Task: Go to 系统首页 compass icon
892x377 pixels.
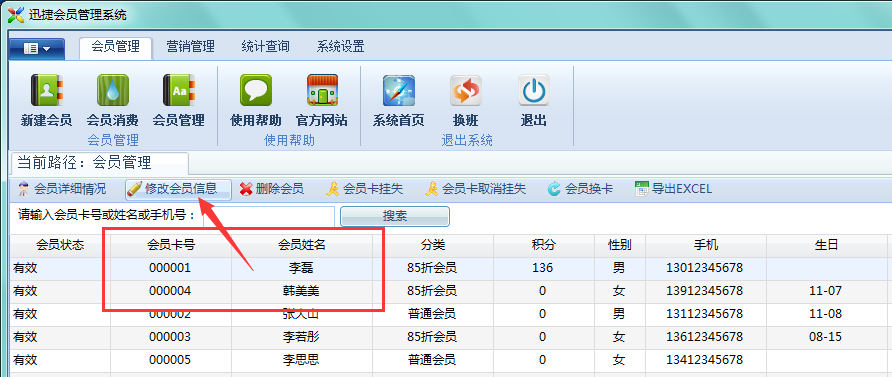Action: pyautogui.click(x=399, y=101)
